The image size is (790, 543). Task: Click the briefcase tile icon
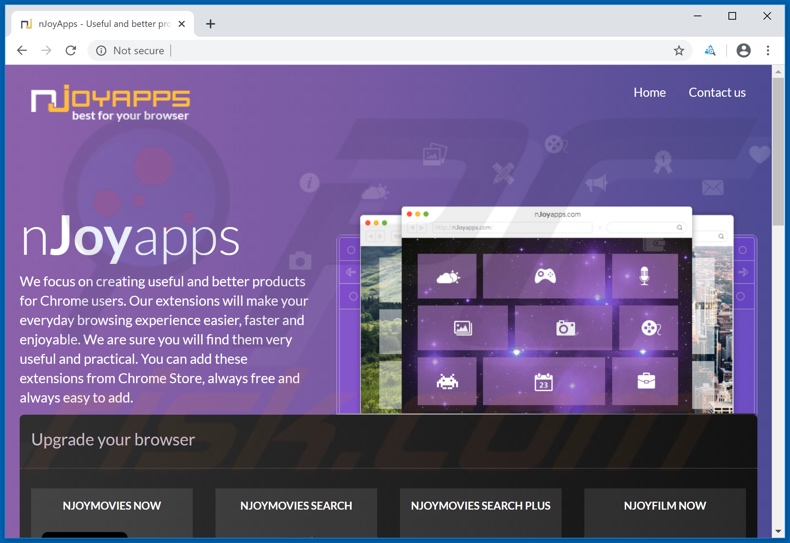point(646,381)
